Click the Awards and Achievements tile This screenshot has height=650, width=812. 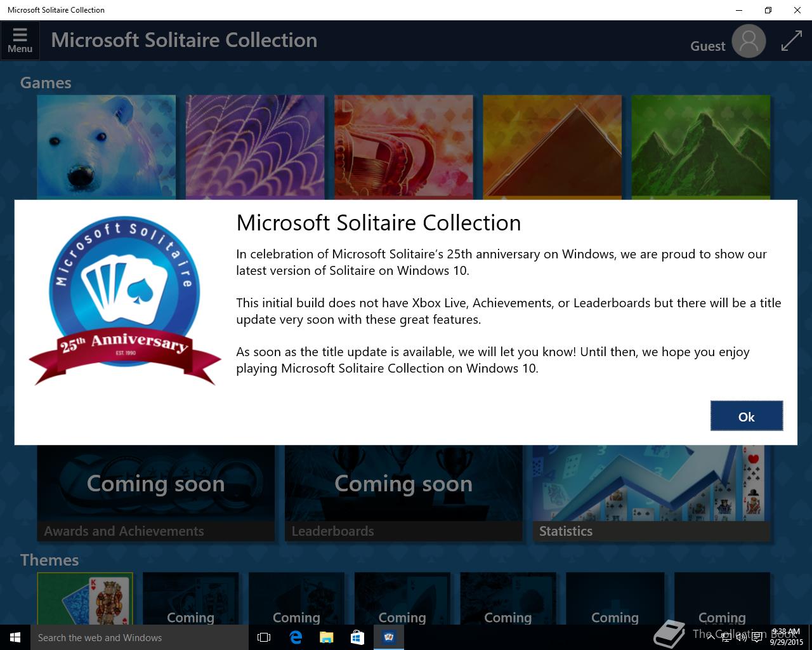pos(156,493)
